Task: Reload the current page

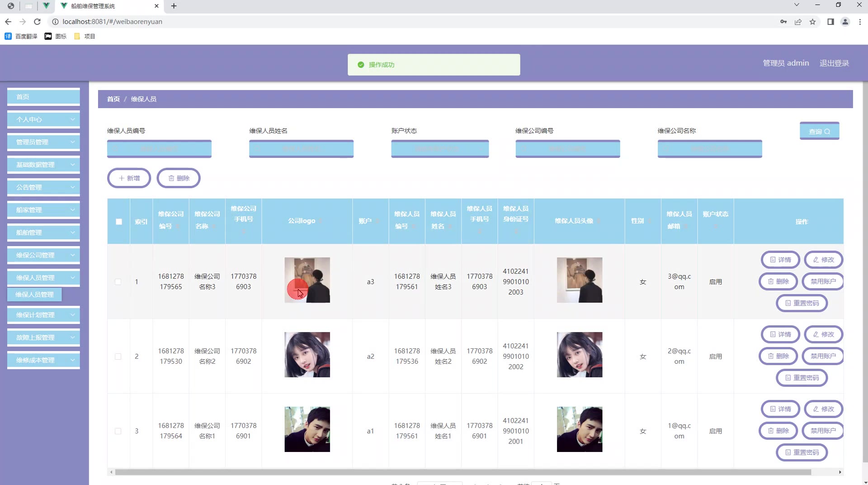Action: click(38, 22)
